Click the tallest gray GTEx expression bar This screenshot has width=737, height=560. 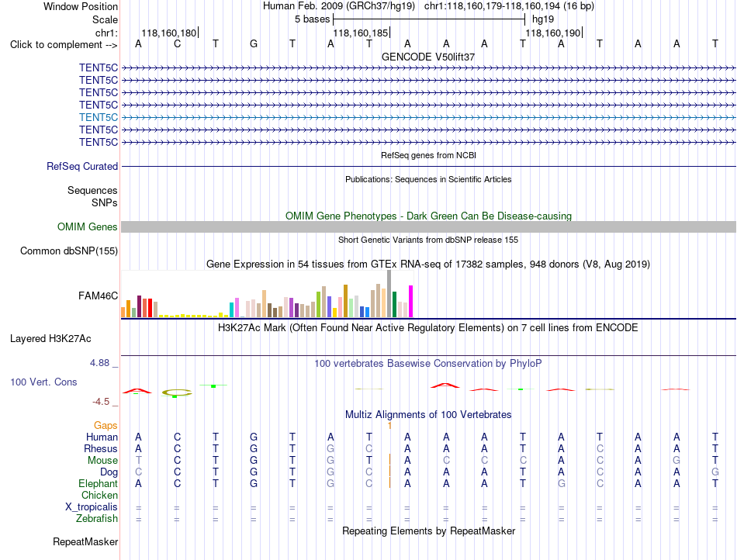(x=389, y=294)
